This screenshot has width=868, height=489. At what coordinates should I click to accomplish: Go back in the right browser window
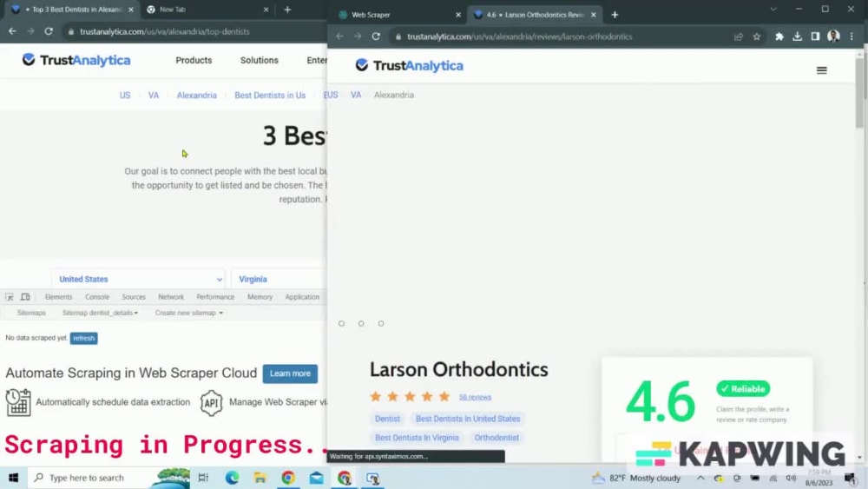pos(339,36)
